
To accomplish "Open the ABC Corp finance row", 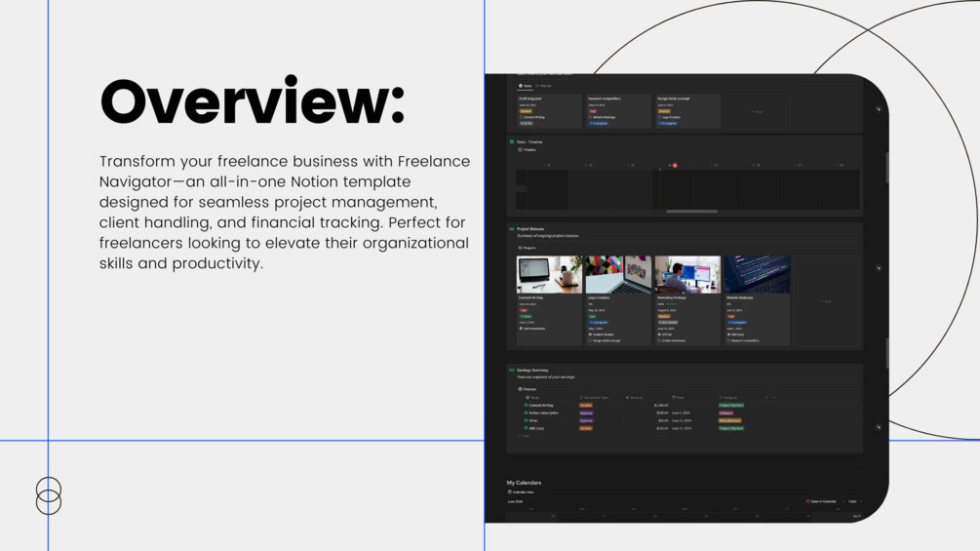I will [636, 428].
